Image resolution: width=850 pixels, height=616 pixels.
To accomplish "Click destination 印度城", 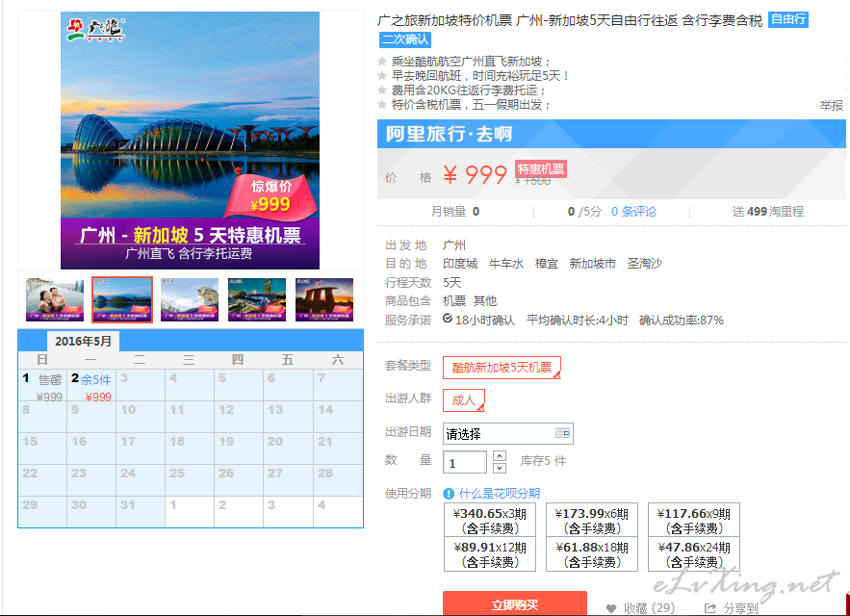I will 460,264.
